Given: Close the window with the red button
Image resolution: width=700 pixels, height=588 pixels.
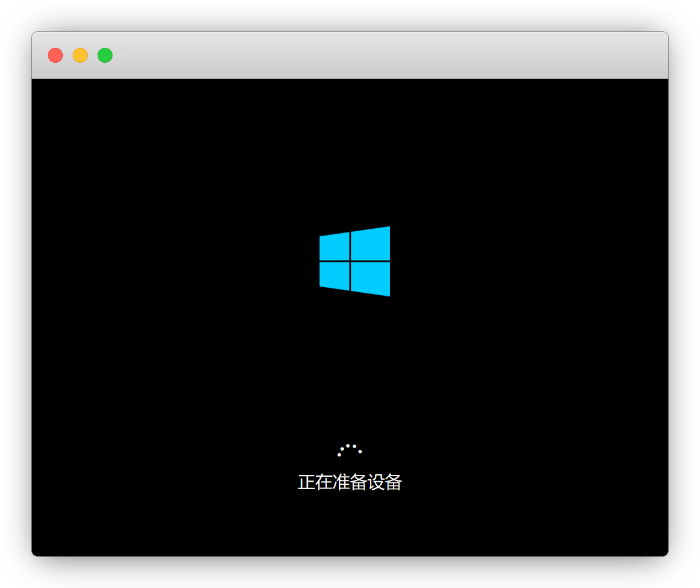Looking at the screenshot, I should coord(55,55).
